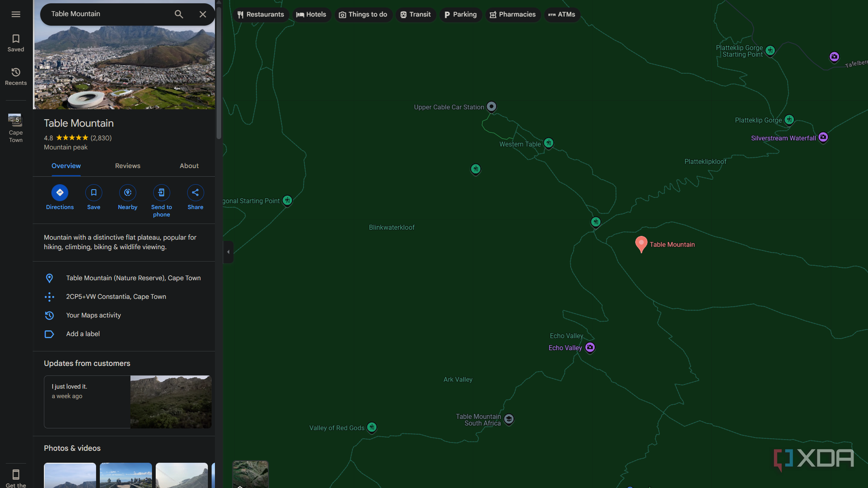Click the Save bookmark icon button
The width and height of the screenshot is (868, 488).
point(94,192)
